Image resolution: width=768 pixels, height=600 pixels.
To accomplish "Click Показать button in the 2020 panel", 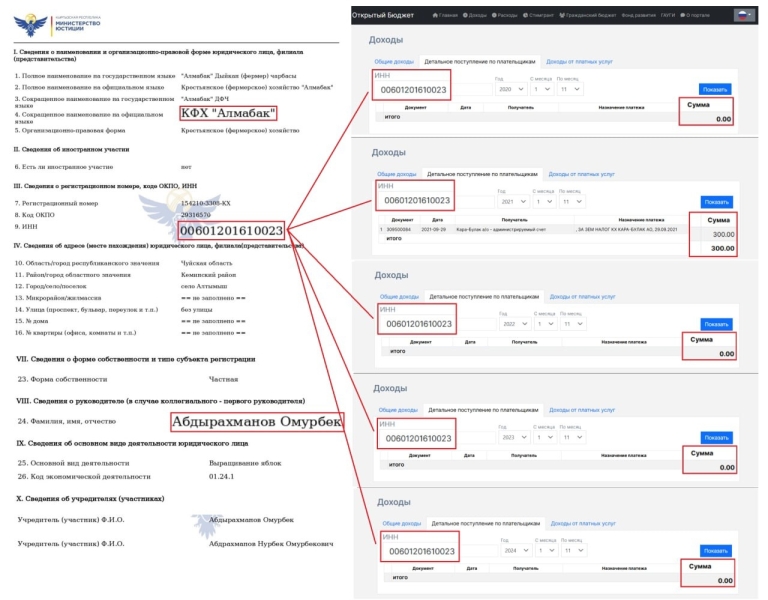I will coord(715,89).
